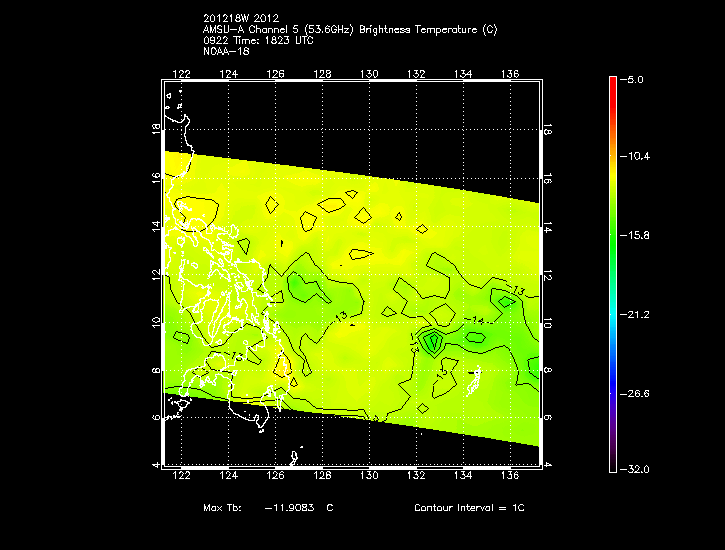The height and width of the screenshot is (550, 725).
Task: Pick the blue section of the color bar
Action: point(613,379)
